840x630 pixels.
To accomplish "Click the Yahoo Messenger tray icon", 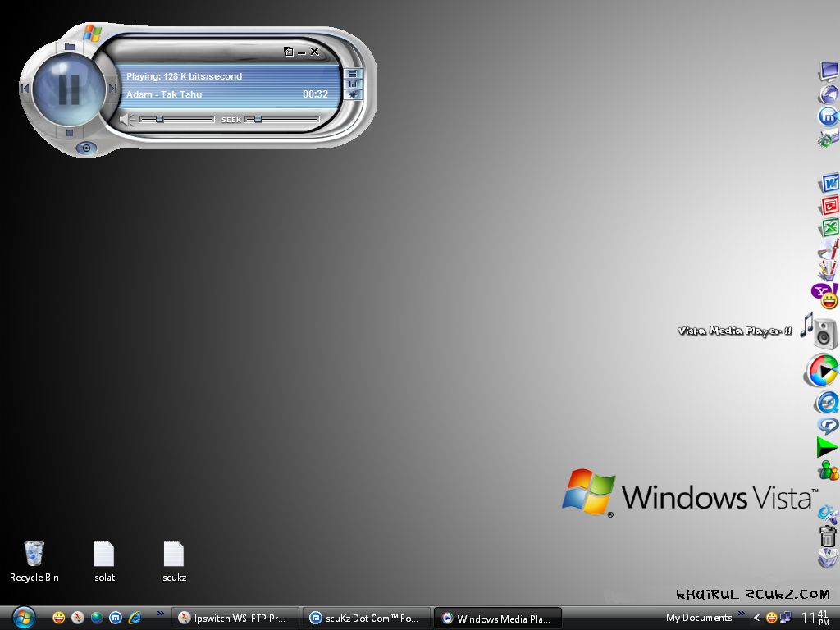I will (771, 618).
